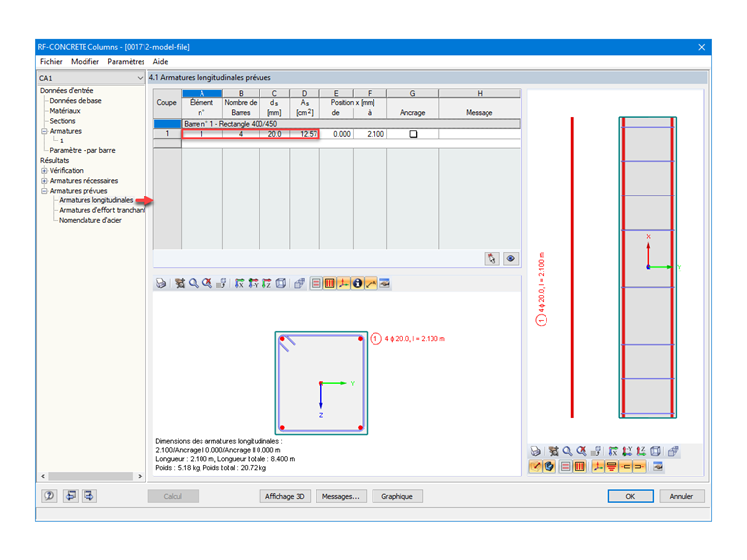Click the Barre n° 1 - Rectangle 400/450 row
The image size is (747, 560).
[351, 124]
